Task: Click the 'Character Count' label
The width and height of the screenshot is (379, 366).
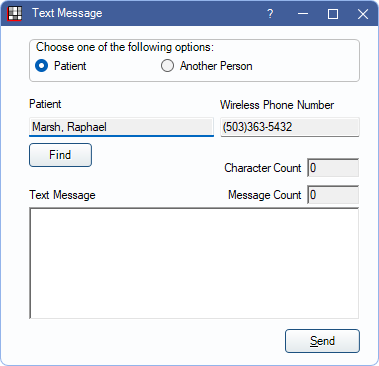Action: point(263,168)
